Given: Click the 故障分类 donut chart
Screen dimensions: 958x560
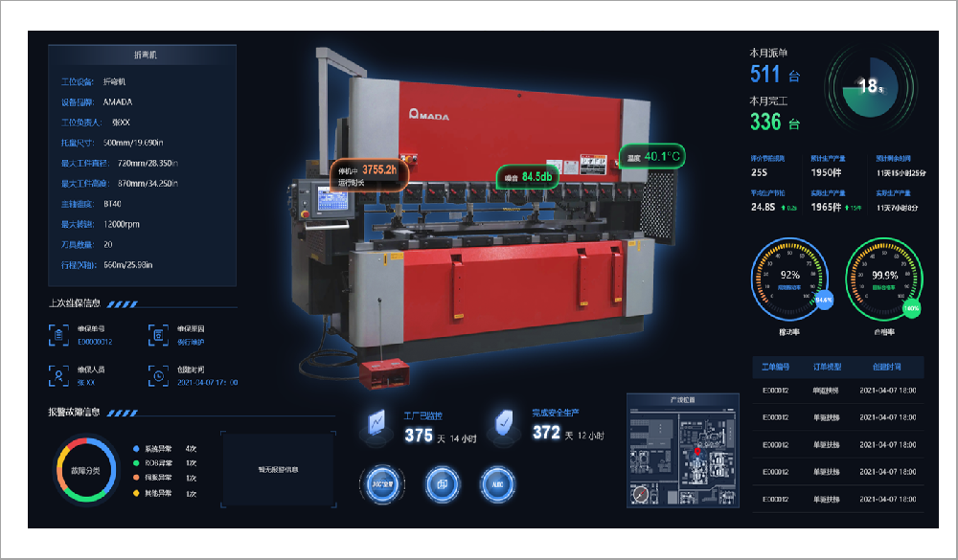Looking at the screenshot, I should click(x=86, y=470).
